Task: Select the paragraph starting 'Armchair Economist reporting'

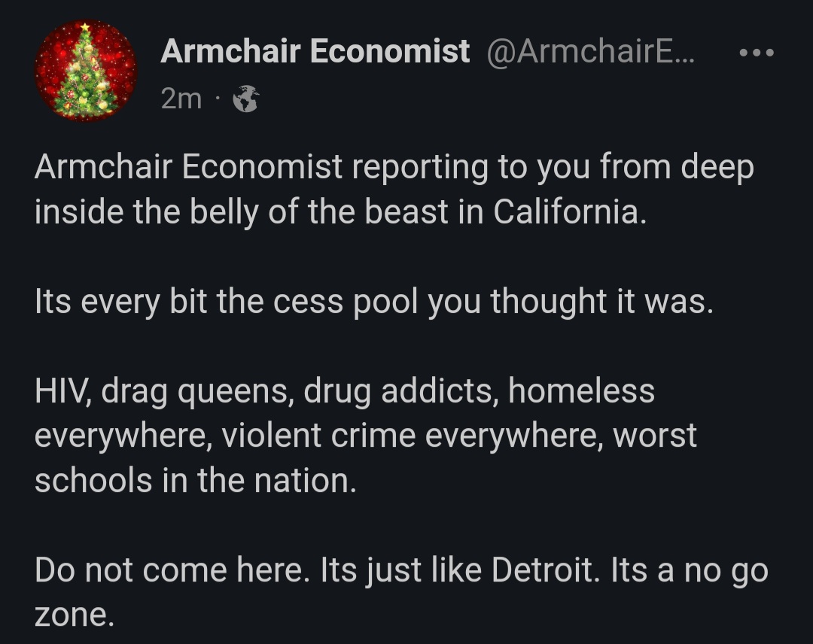Action: (394, 189)
